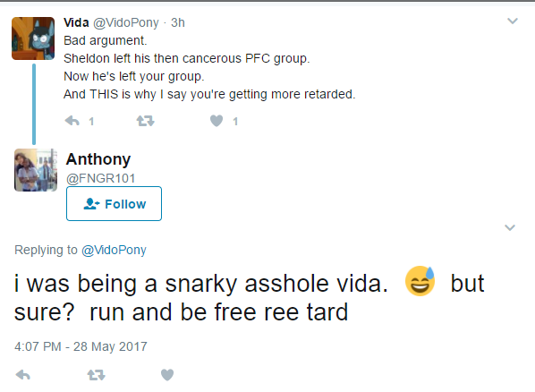This screenshot has width=535, height=392.
Task: Open the 4:07 PM - 28 May 2017 timestamp
Action: pyautogui.click(x=81, y=346)
